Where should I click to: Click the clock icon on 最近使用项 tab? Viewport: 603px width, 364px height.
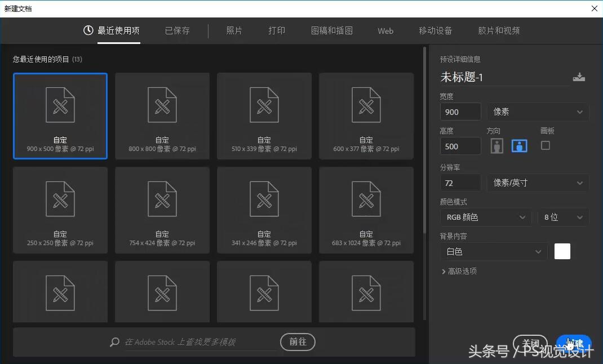(x=87, y=31)
